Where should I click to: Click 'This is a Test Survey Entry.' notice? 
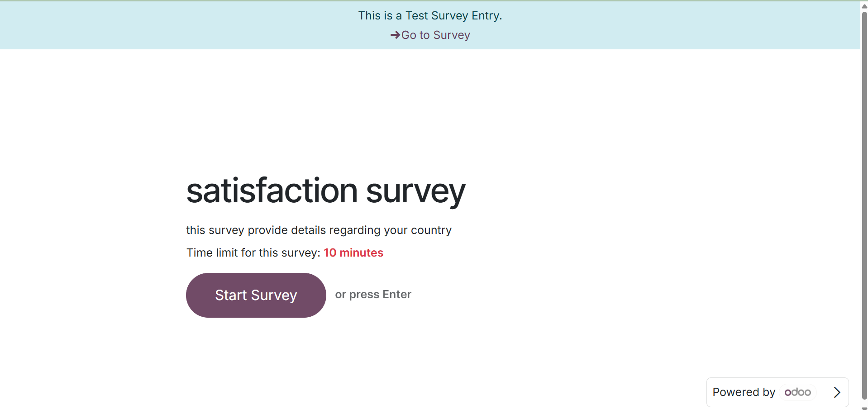[430, 15]
